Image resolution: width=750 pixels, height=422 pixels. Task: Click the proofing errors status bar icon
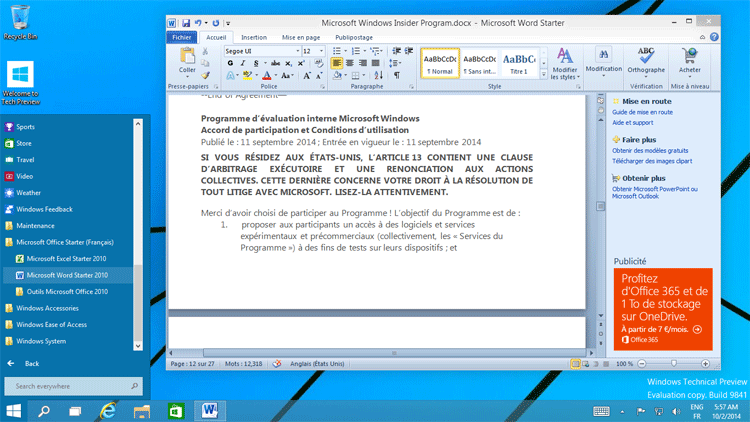(276, 364)
